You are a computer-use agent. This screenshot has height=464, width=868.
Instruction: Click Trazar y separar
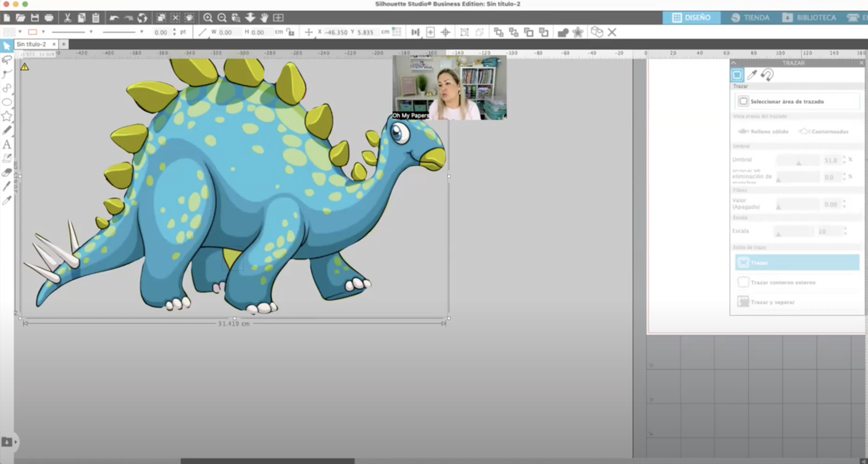point(797,302)
